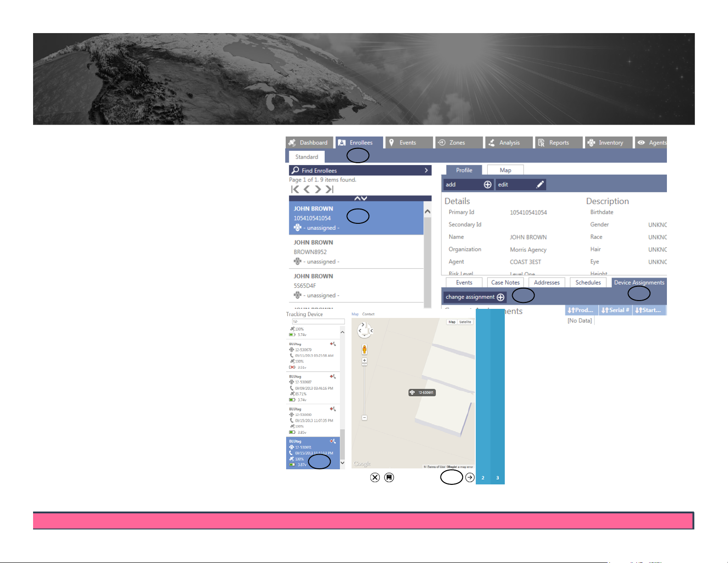The height and width of the screenshot is (563, 728).
Task: Click the plus-circle icon on add button
Action: click(488, 185)
